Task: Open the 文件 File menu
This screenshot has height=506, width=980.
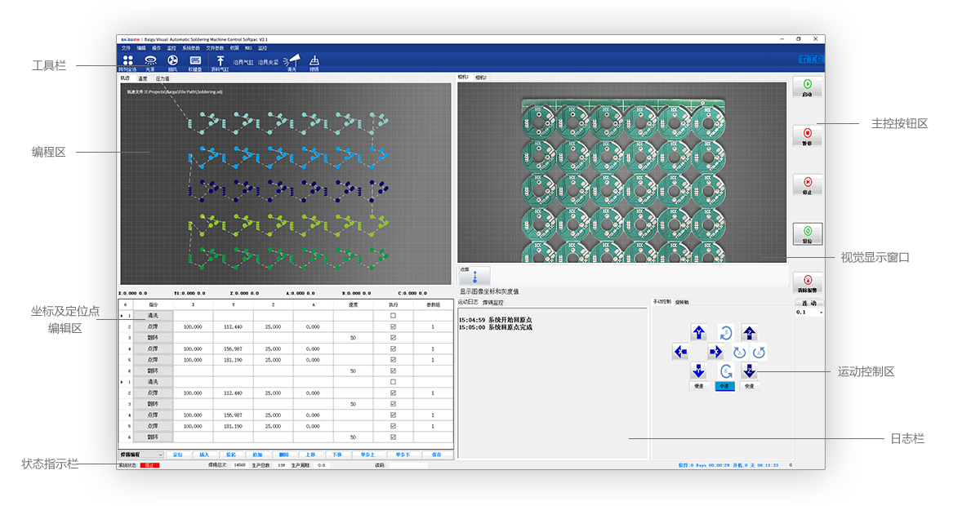Action: [x=126, y=48]
